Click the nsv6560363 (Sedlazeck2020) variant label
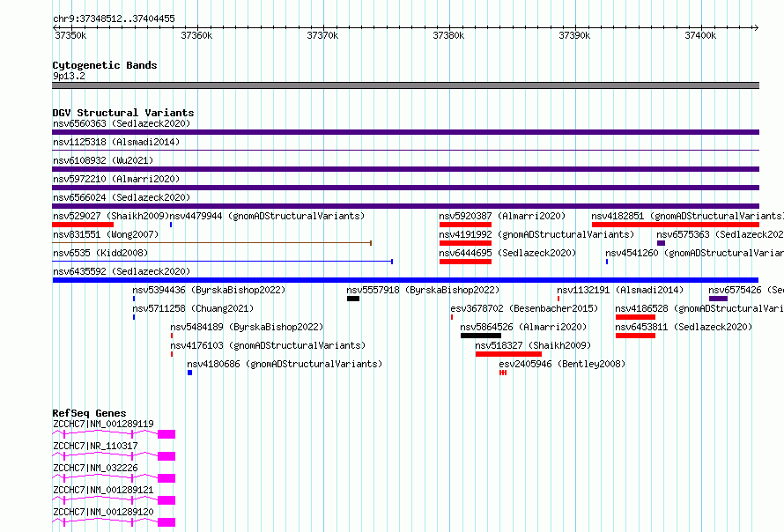The image size is (784, 532). coord(122,123)
